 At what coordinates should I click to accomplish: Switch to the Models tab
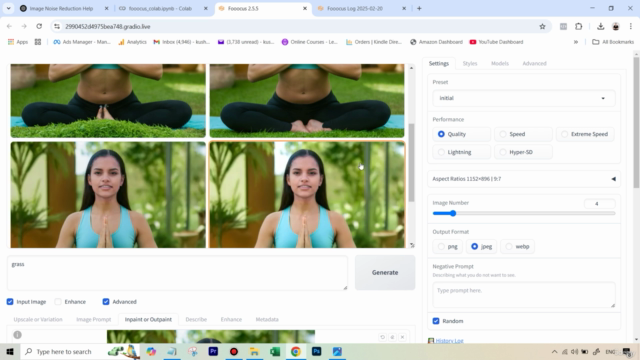point(500,63)
